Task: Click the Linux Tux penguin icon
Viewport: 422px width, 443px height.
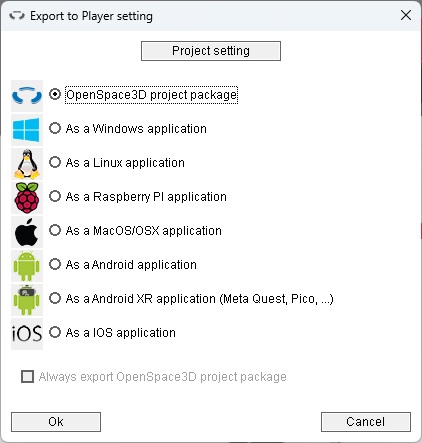Action: (27, 164)
